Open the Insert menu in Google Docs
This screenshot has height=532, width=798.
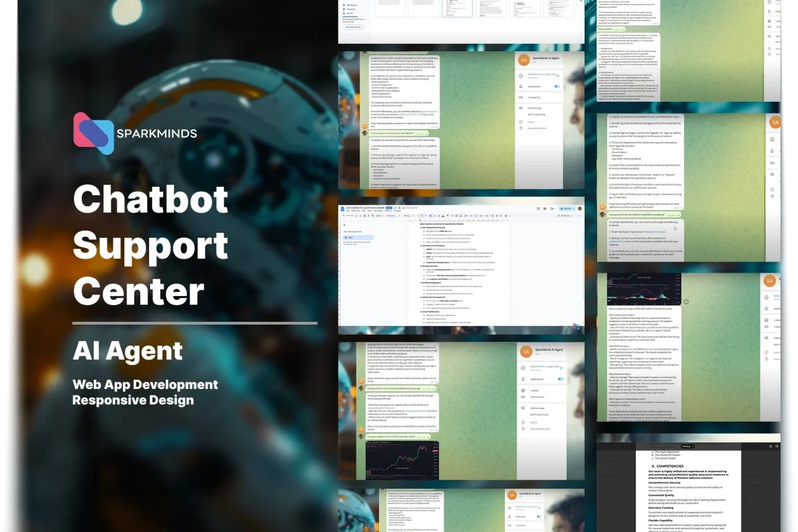tap(370, 211)
